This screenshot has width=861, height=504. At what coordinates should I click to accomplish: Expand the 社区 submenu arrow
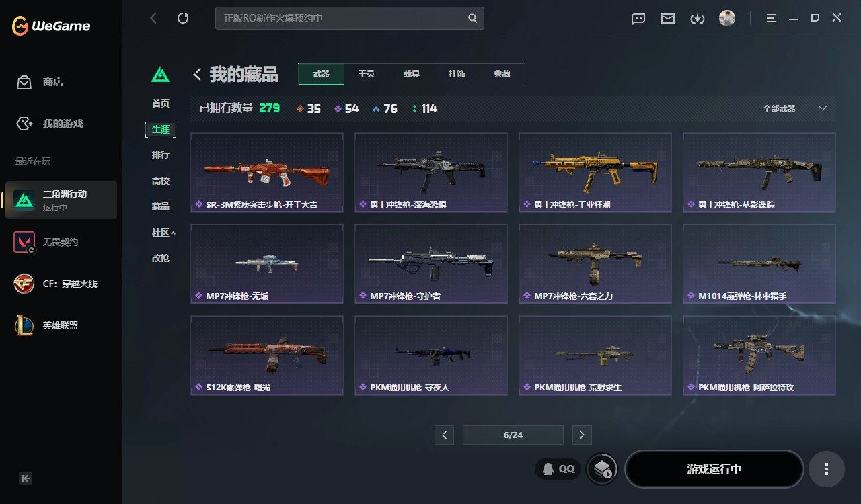[173, 233]
